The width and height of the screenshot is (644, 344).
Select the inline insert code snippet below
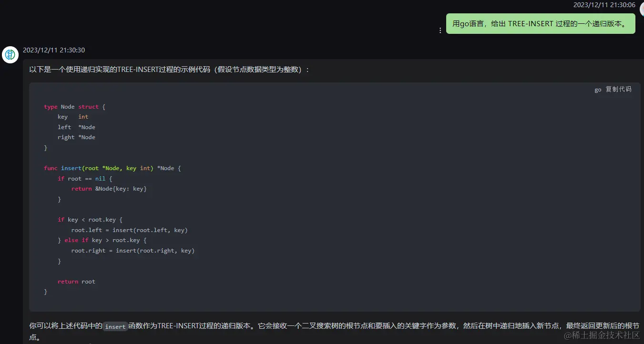[115, 327]
